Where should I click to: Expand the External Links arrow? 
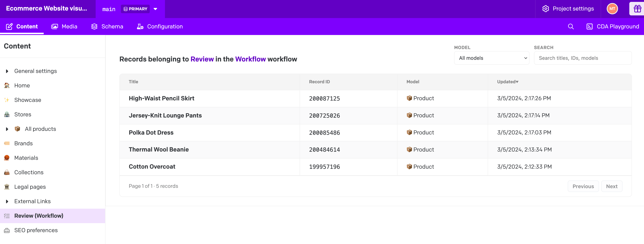pyautogui.click(x=7, y=201)
